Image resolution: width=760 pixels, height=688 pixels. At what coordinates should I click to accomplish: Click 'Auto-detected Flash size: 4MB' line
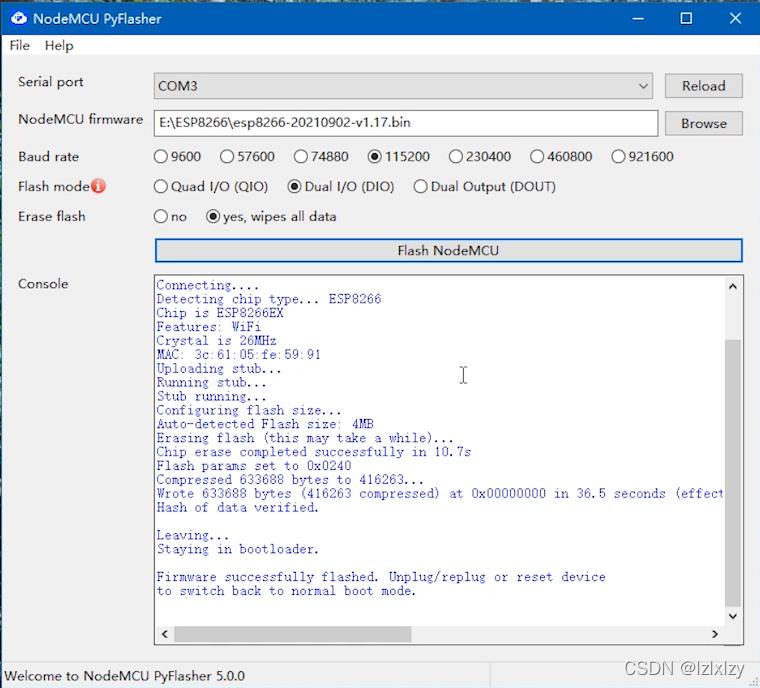(x=265, y=424)
